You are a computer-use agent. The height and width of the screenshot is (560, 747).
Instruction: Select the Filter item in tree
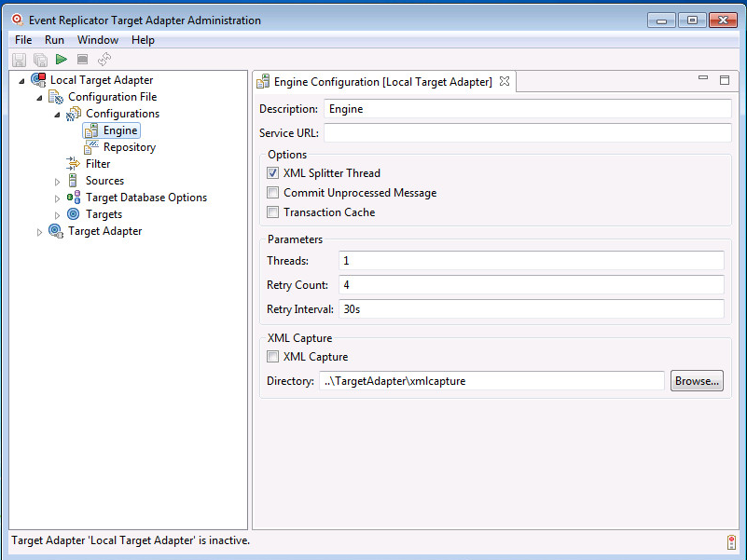(98, 164)
